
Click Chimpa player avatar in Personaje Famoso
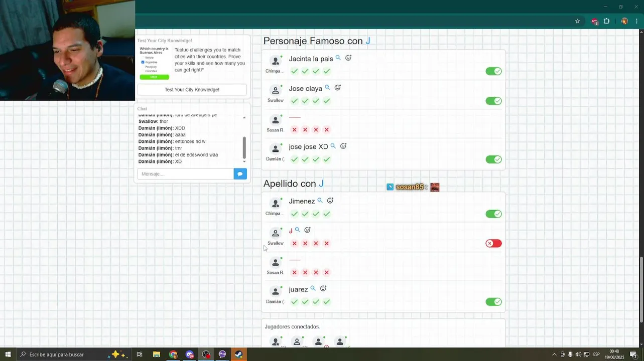pyautogui.click(x=275, y=61)
